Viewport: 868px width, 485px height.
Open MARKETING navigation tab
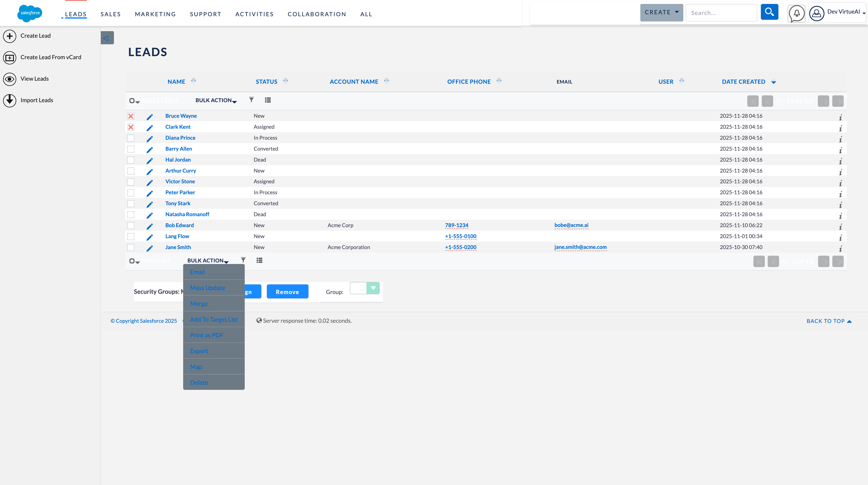coord(155,14)
